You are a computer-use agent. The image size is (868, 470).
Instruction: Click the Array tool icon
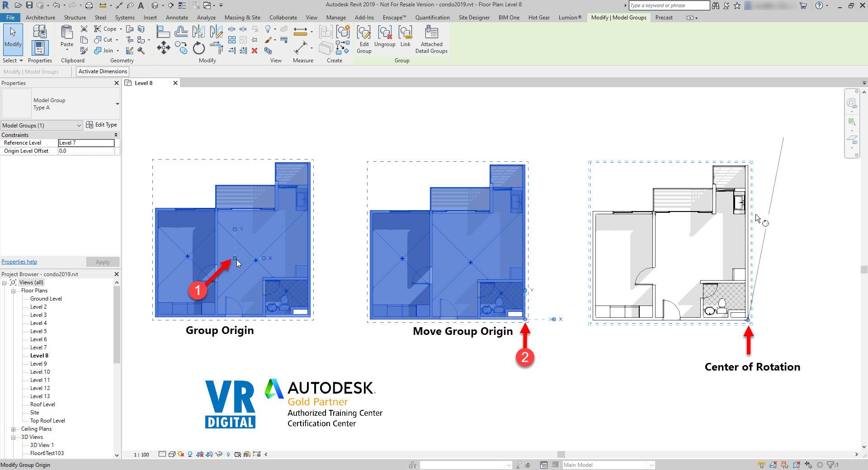(232, 40)
